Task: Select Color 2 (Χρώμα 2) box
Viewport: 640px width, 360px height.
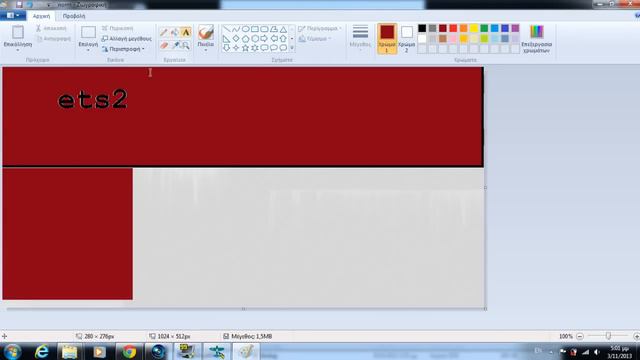Action: click(x=407, y=39)
